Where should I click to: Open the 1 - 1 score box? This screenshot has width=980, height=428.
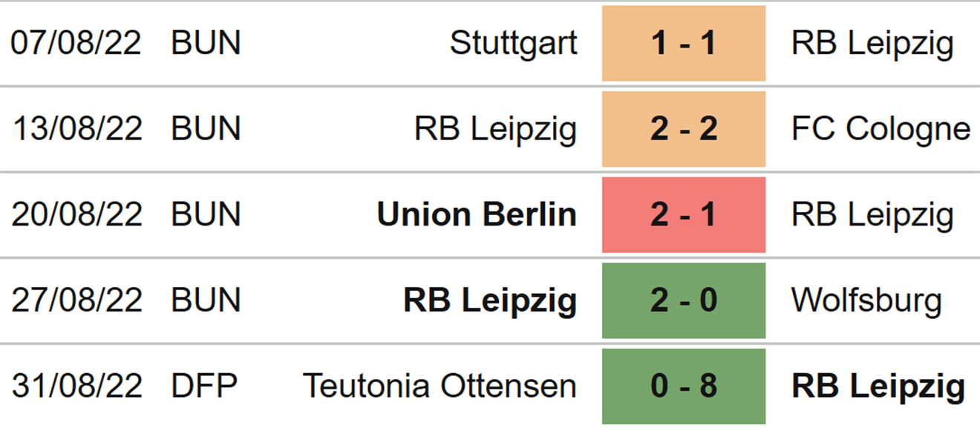point(683,44)
